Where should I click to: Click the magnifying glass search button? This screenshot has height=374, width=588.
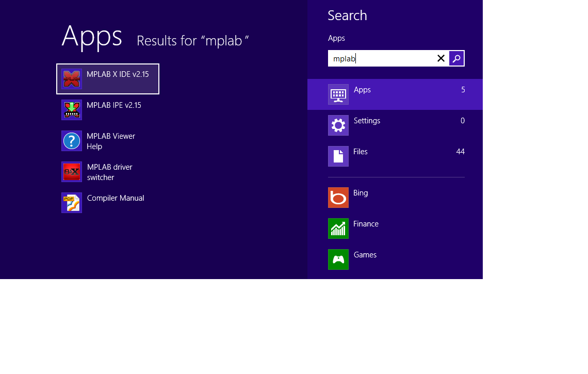point(456,58)
